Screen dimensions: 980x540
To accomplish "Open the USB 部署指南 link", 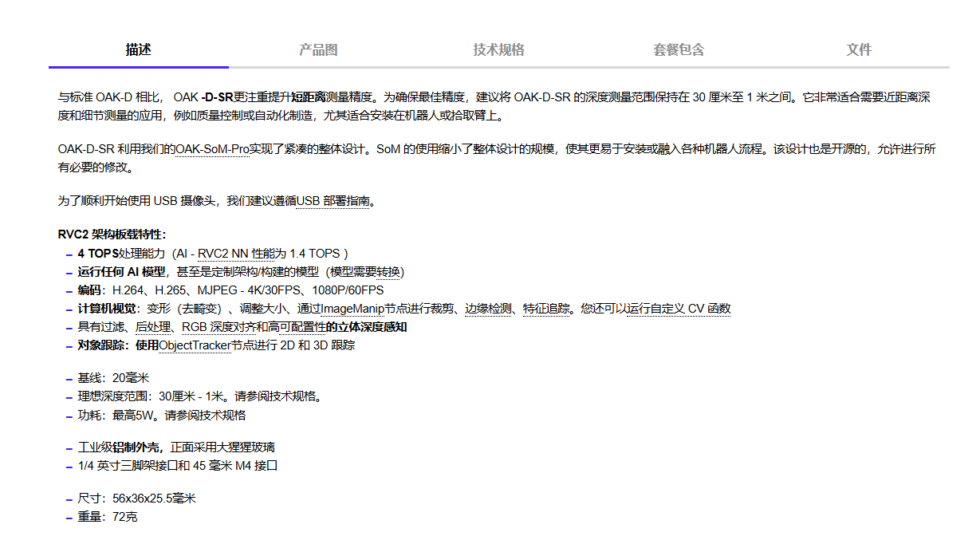I will coord(333,201).
